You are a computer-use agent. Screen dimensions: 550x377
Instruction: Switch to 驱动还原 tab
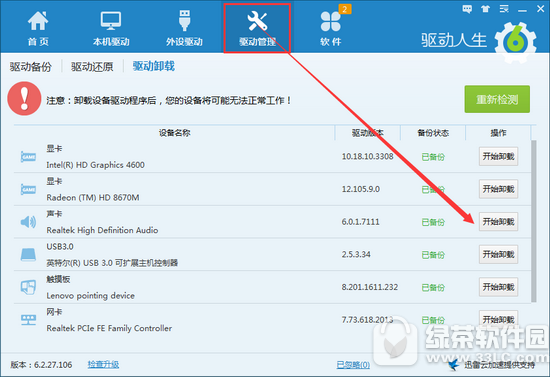point(92,67)
